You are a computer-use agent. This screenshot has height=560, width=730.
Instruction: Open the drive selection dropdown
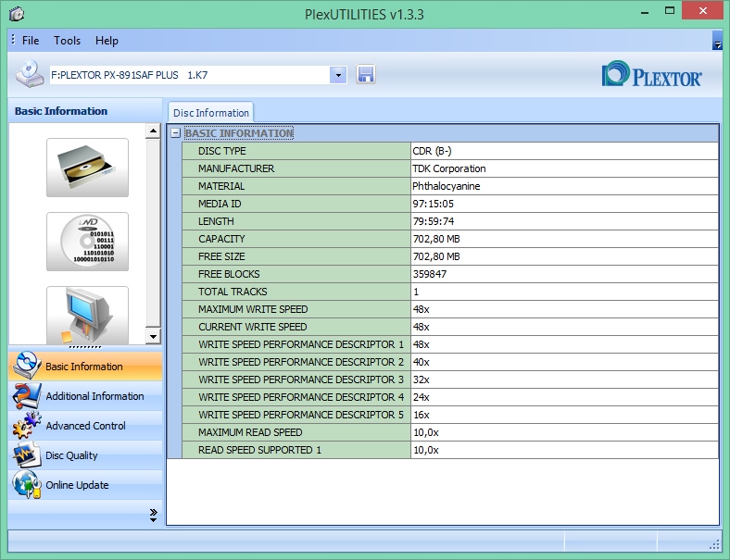tap(337, 75)
